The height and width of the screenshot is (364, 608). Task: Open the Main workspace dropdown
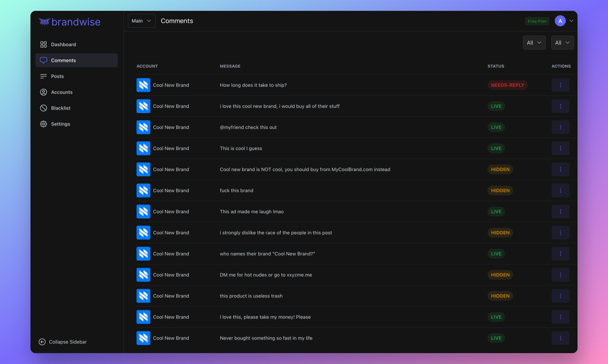coord(142,21)
